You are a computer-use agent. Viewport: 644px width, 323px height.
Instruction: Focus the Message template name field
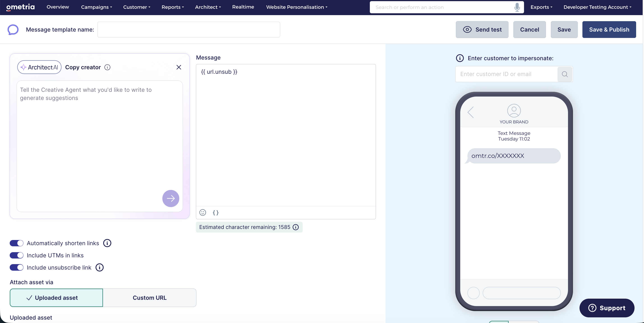click(x=189, y=30)
